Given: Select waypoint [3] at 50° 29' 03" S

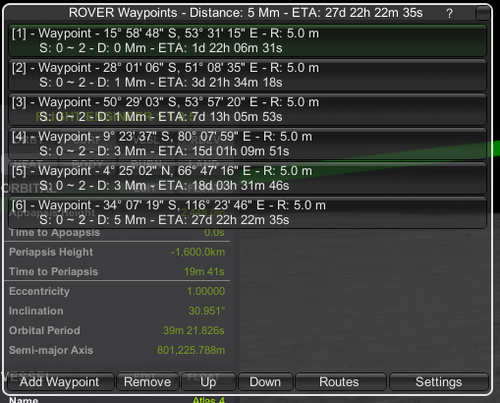Looking at the screenshot, I should click(247, 109).
